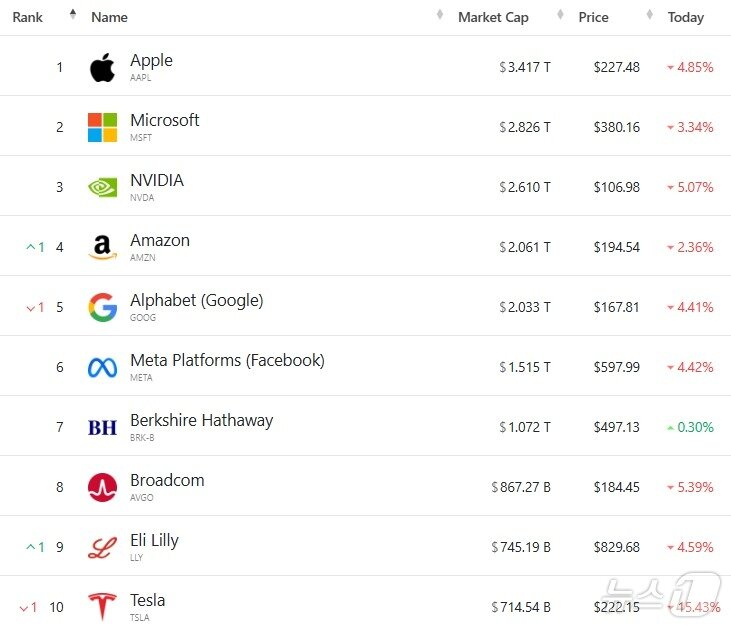Open Meta Platforms (Facebook) company page

point(227,360)
